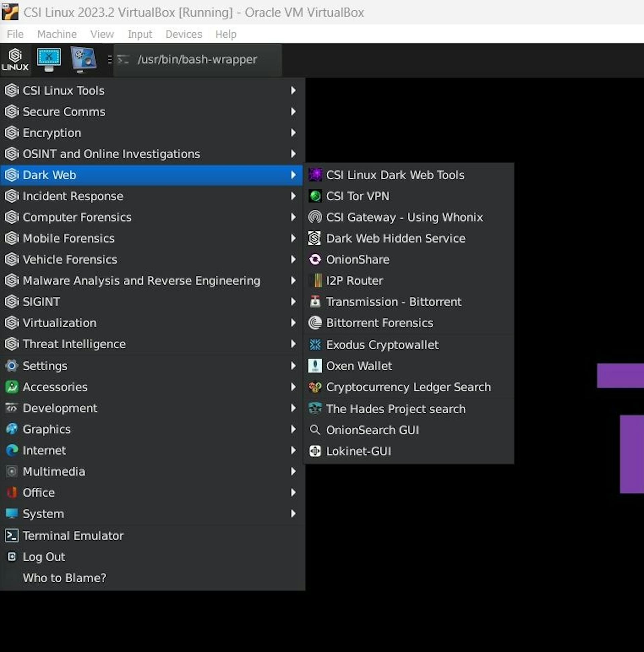Click the Lokinet-GUI icon
644x652 pixels.
click(315, 451)
